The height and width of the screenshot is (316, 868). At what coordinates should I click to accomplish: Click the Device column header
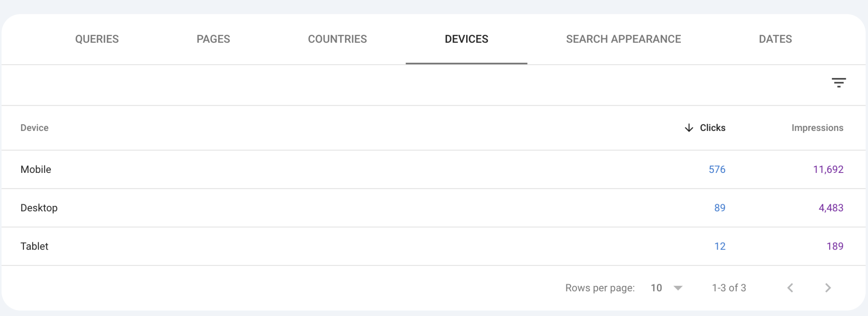34,128
